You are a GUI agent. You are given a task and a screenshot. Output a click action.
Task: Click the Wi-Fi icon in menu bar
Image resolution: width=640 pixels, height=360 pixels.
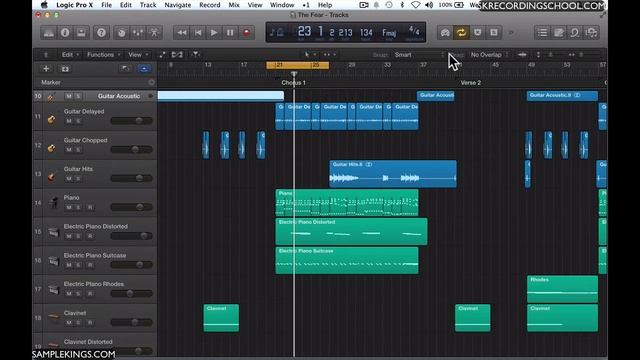click(x=415, y=5)
